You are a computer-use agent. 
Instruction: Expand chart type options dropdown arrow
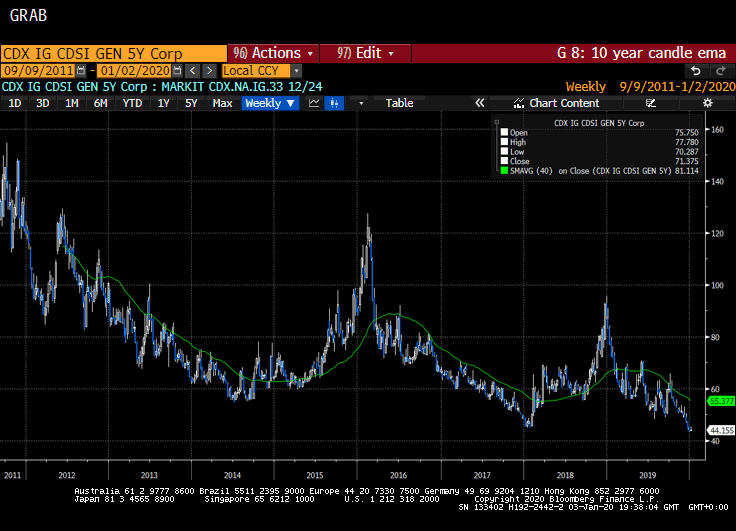[361, 103]
